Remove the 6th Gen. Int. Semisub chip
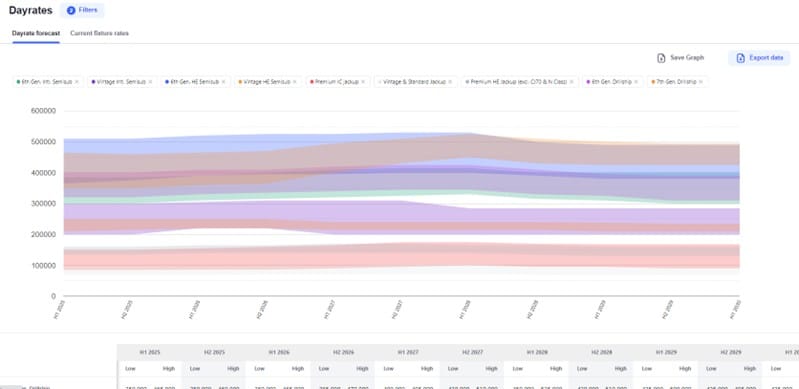 tap(77, 82)
